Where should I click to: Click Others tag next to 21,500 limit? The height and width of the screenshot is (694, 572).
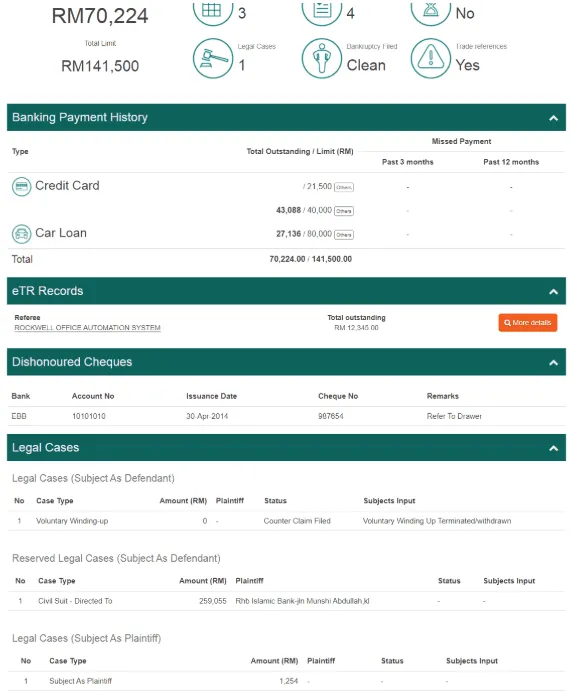point(344,187)
